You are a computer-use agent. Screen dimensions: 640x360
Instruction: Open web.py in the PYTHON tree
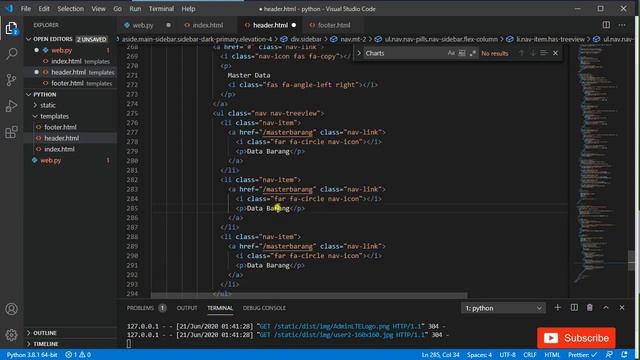[x=51, y=160]
